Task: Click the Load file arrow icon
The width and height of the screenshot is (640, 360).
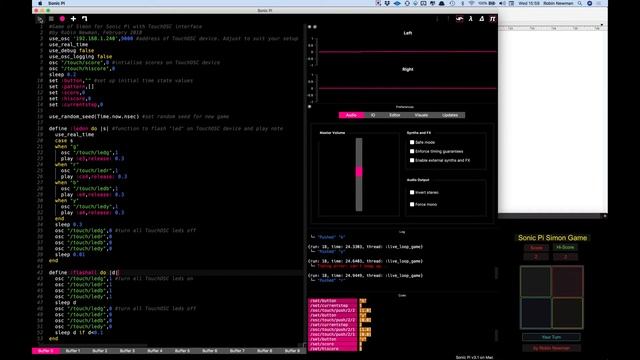Action: pyautogui.click(x=84, y=19)
